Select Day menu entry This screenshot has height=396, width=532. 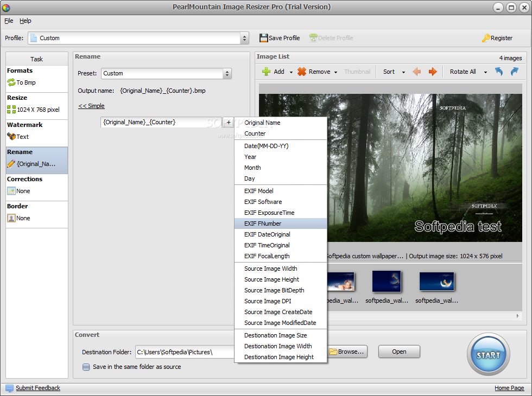click(x=281, y=178)
